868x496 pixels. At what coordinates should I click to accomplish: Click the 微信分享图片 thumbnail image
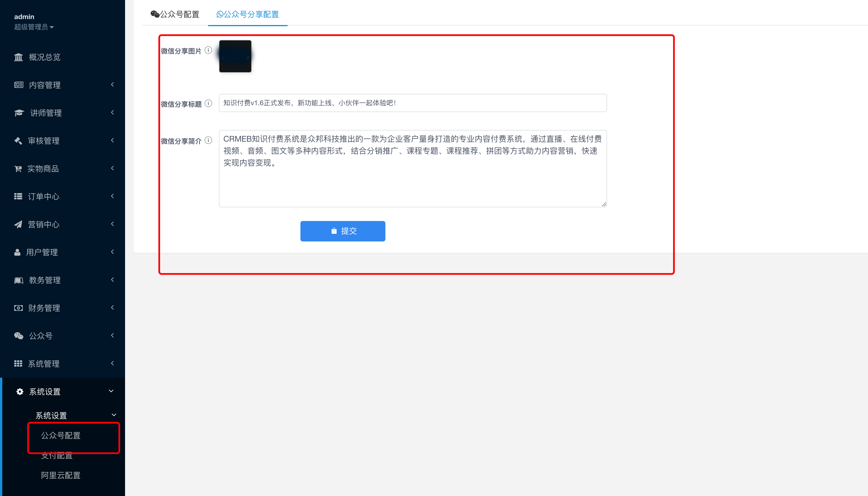click(x=235, y=56)
